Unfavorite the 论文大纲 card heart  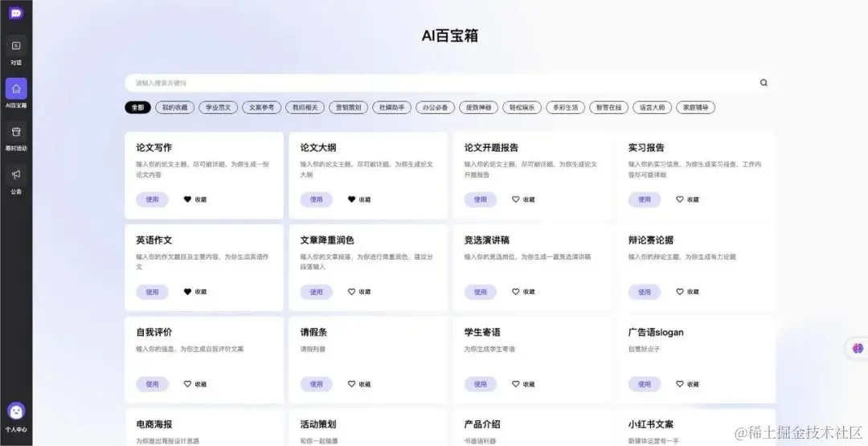point(351,199)
